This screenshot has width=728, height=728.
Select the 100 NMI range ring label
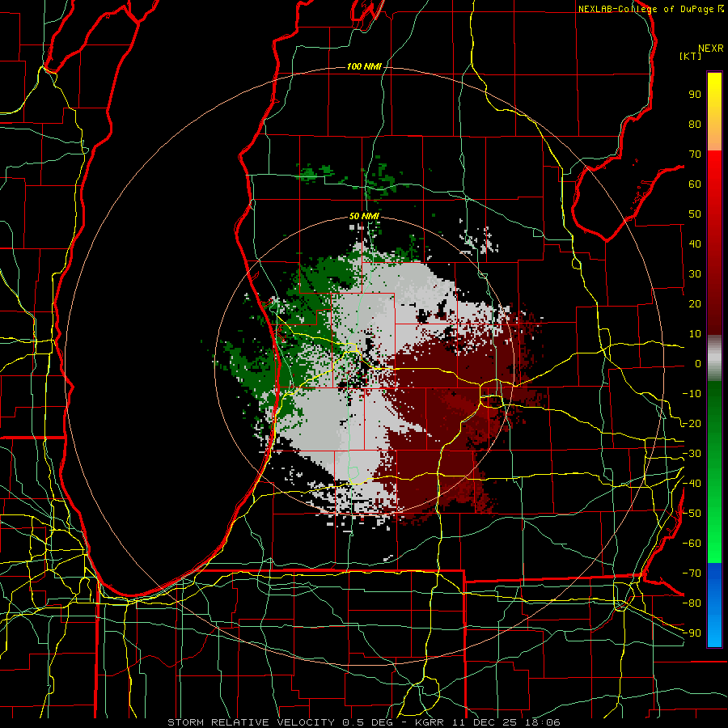pos(364,67)
